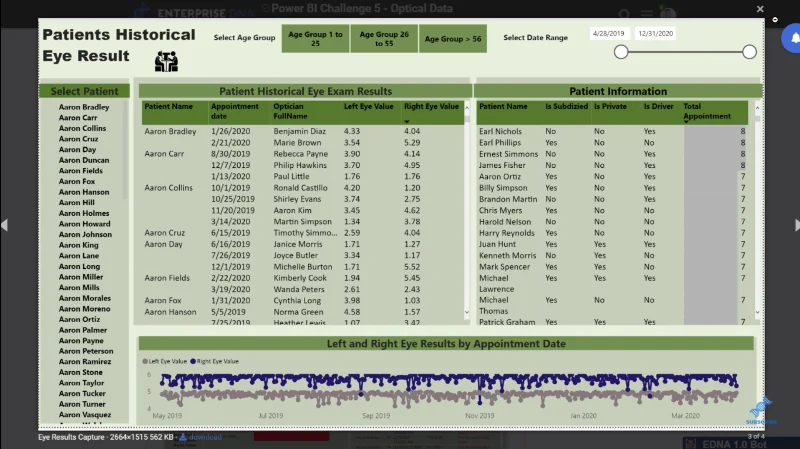The height and width of the screenshot is (449, 800).
Task: Click the patients consultation icon
Action: tap(166, 61)
